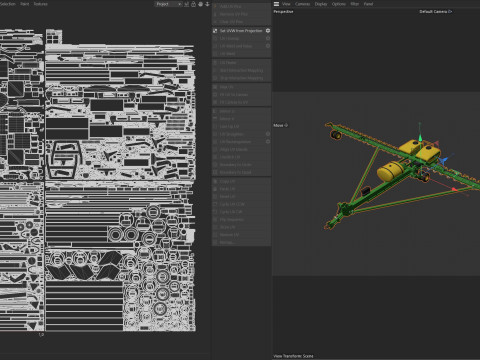The image size is (480, 360).
Task: Click the Clear UV Pins icon
Action: (x=215, y=22)
